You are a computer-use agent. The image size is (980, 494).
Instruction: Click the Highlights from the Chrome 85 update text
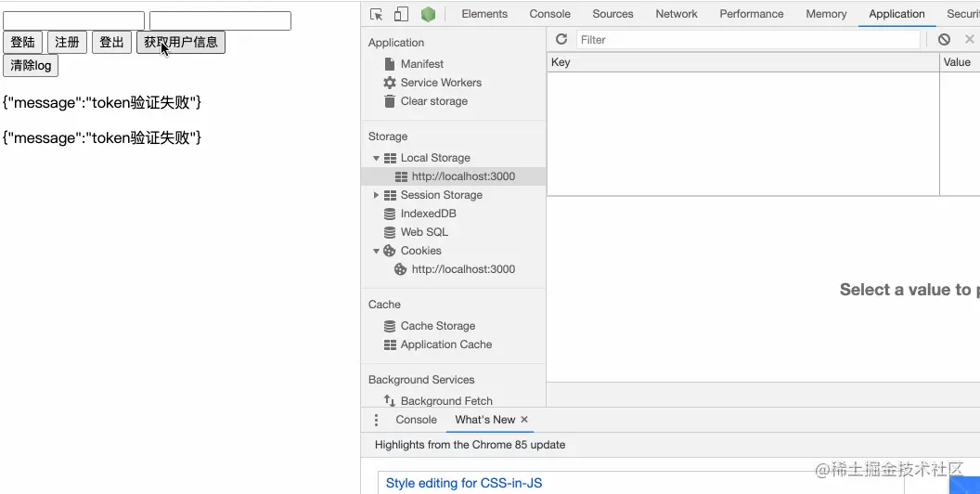point(470,445)
